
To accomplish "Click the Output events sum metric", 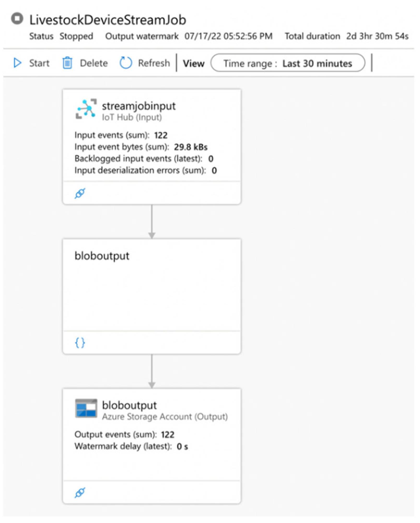I will coord(124,434).
